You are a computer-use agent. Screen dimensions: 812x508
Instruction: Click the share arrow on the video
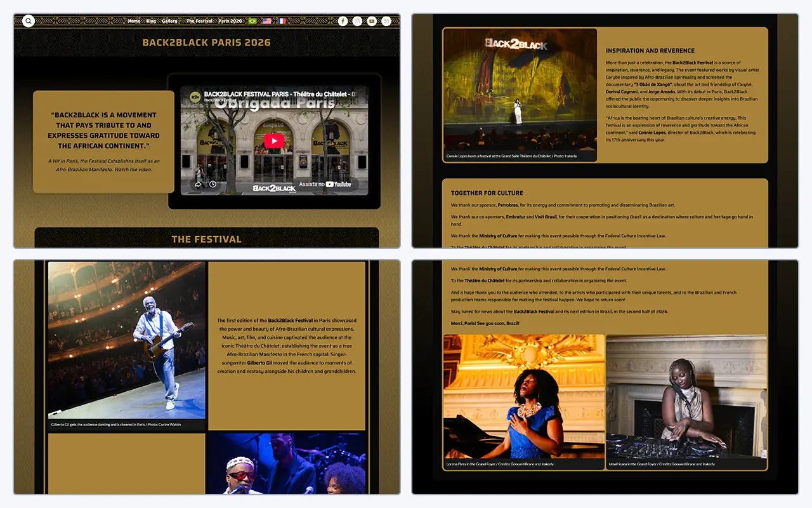(198, 184)
